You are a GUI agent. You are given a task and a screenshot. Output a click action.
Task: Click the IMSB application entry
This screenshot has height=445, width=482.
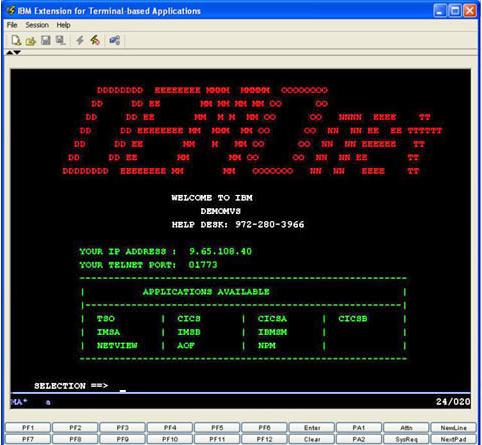[189, 332]
